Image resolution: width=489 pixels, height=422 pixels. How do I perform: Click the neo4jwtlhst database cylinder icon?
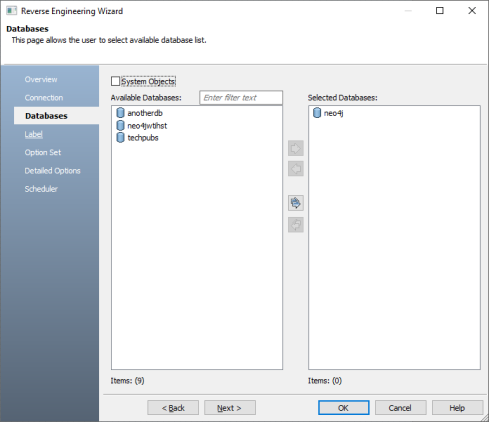click(120, 126)
